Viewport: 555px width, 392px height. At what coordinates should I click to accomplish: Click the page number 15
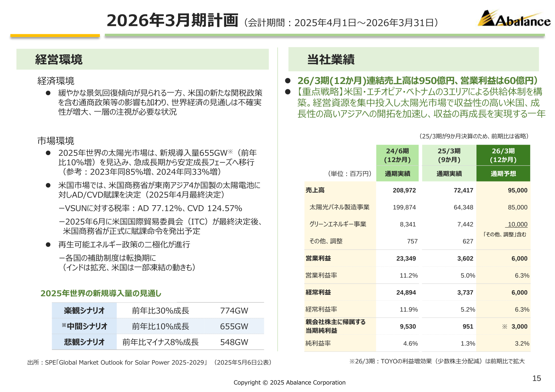[537, 378]
